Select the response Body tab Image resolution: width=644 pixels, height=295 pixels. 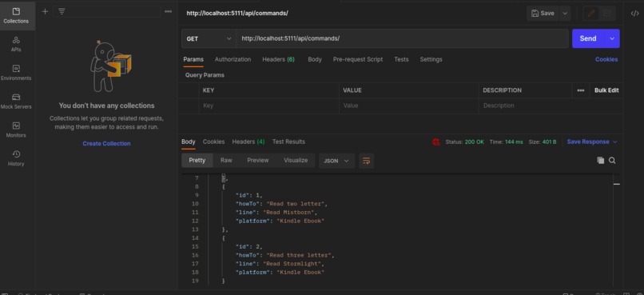pyautogui.click(x=188, y=142)
